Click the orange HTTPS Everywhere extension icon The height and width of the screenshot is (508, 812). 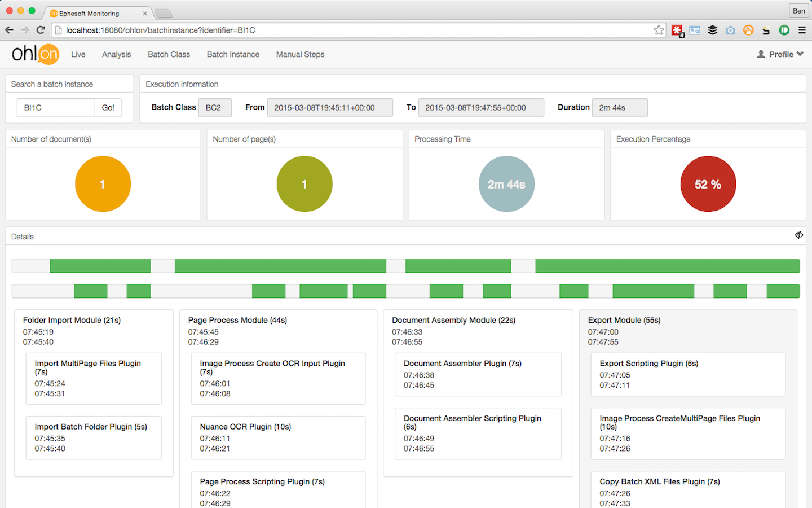[x=748, y=30]
